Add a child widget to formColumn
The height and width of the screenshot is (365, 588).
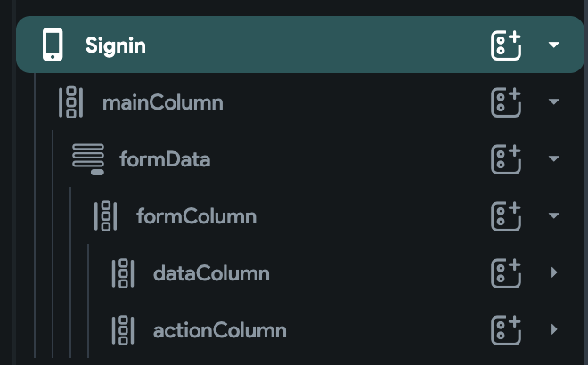506,216
